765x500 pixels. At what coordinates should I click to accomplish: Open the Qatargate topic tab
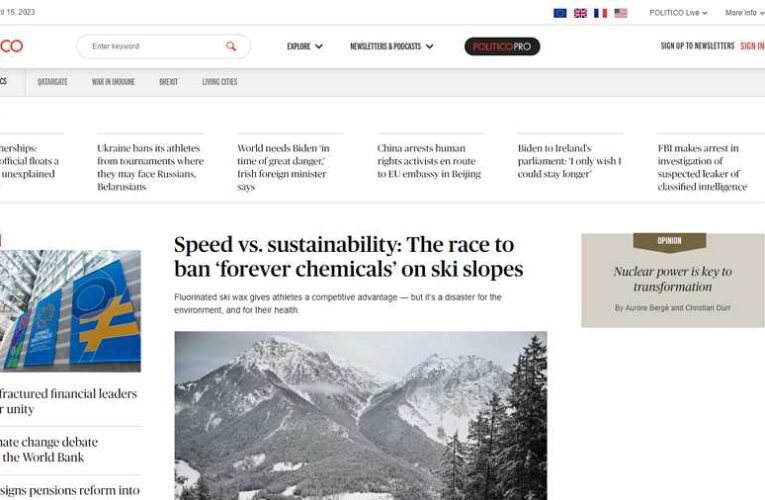tap(53, 82)
